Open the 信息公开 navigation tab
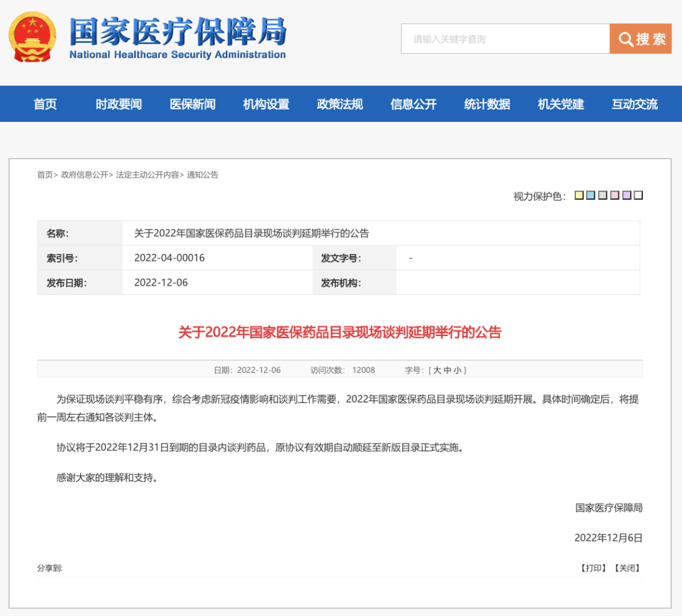 [414, 104]
